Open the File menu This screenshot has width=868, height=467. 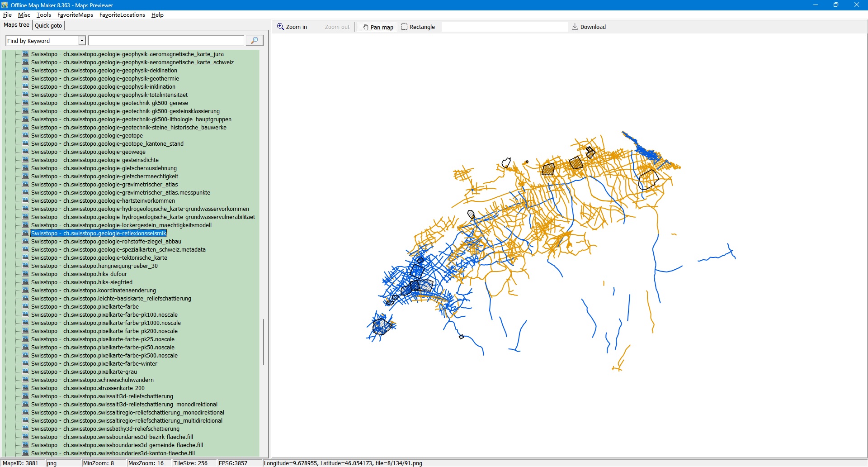pyautogui.click(x=7, y=15)
